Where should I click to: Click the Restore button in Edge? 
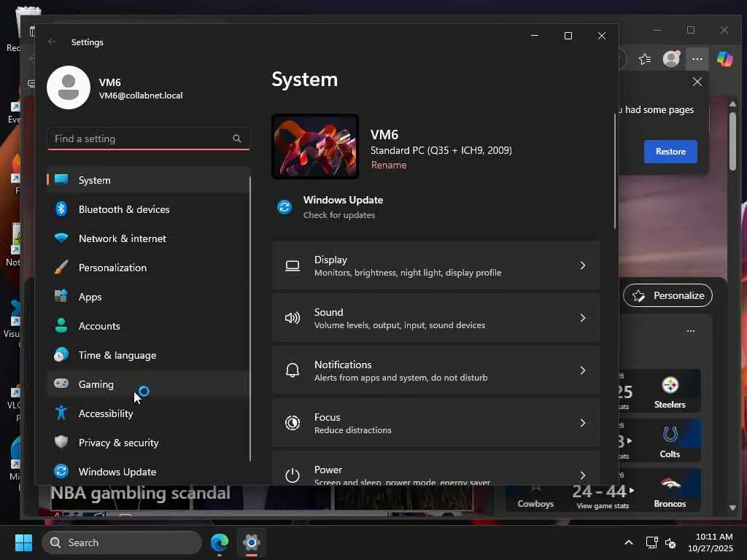[670, 152]
